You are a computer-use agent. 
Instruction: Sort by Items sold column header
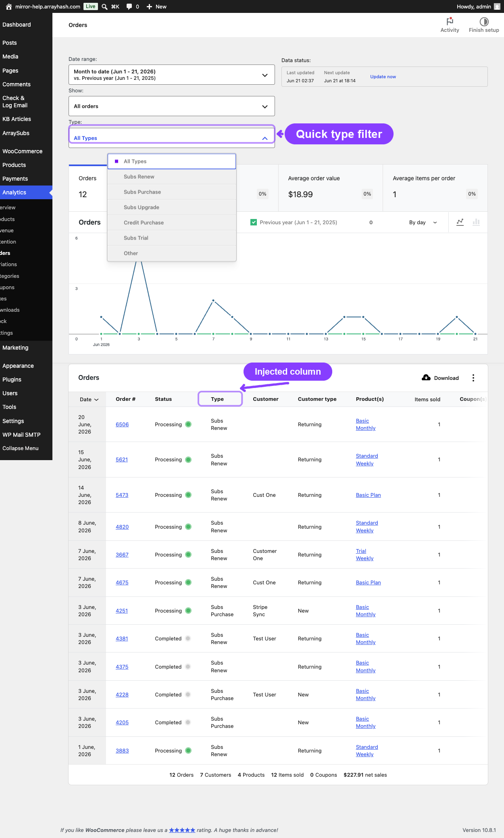tap(427, 399)
